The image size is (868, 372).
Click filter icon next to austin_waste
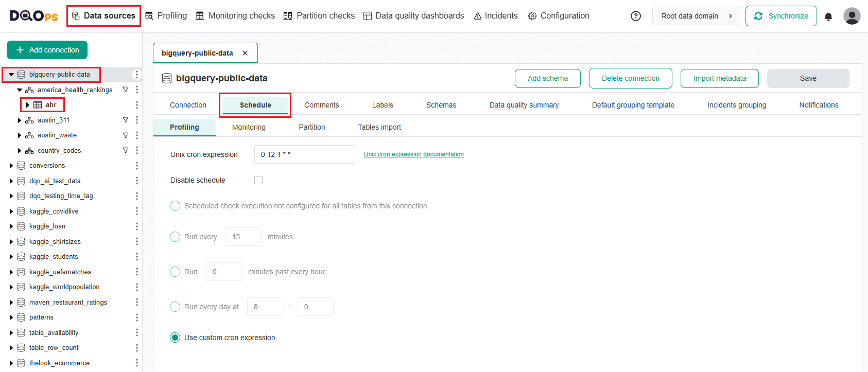coord(126,135)
